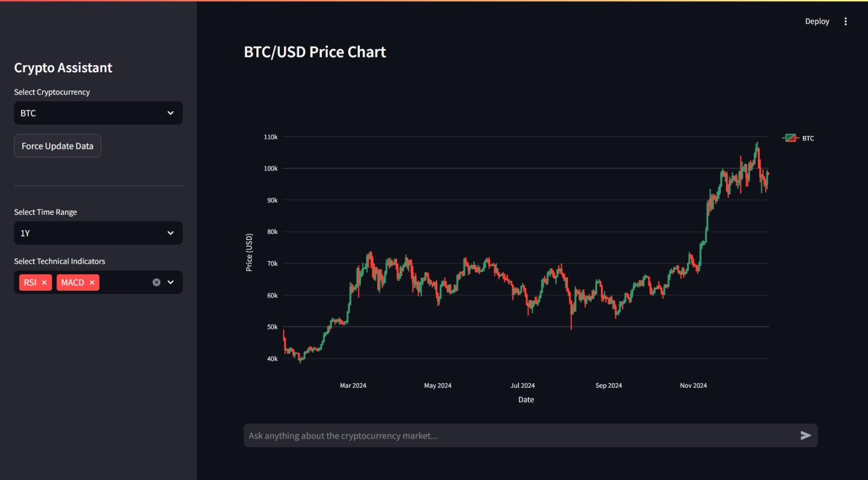Click the Date axis title
The height and width of the screenshot is (480, 868).
click(526, 400)
